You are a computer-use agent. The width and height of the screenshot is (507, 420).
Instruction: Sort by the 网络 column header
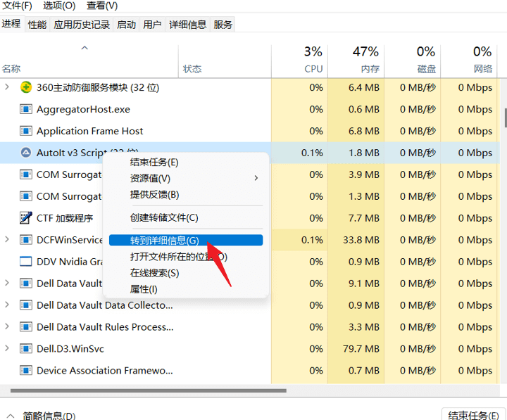[x=468, y=61]
